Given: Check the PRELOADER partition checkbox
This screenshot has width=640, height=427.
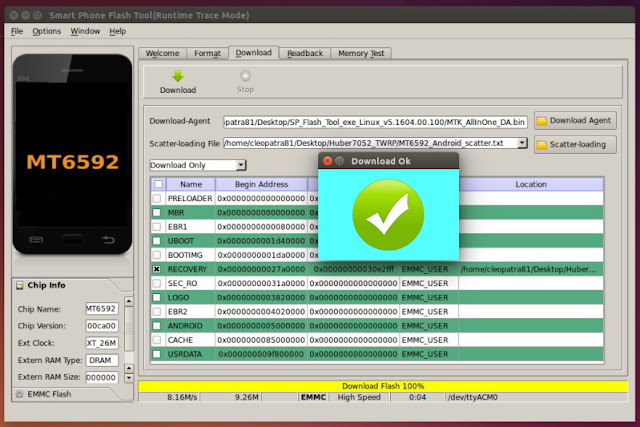Looking at the screenshot, I should tap(157, 198).
